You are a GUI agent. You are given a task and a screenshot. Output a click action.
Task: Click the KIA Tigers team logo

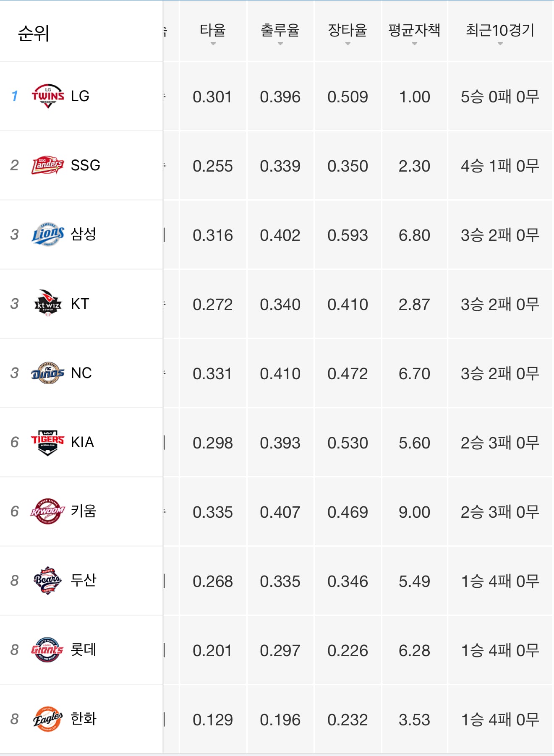click(x=48, y=442)
